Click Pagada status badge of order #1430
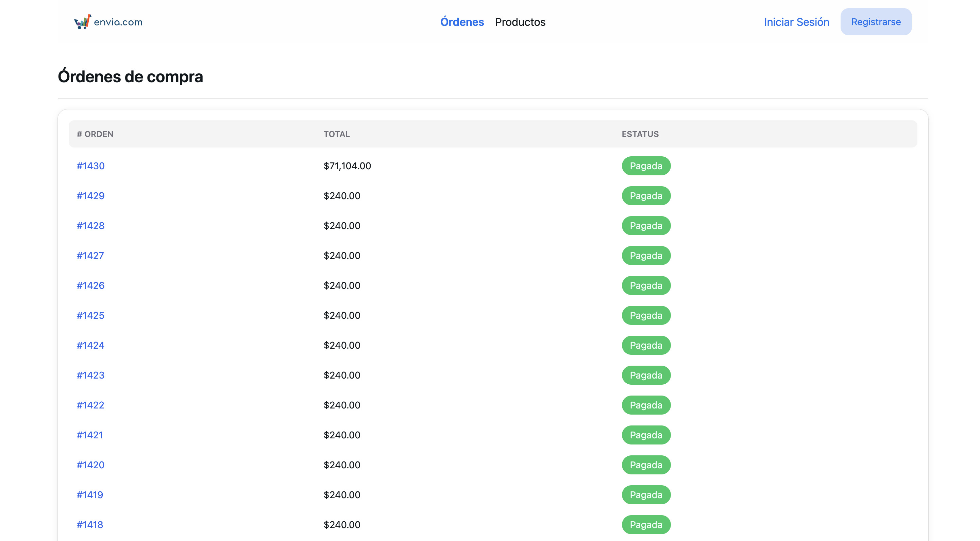 pos(646,166)
